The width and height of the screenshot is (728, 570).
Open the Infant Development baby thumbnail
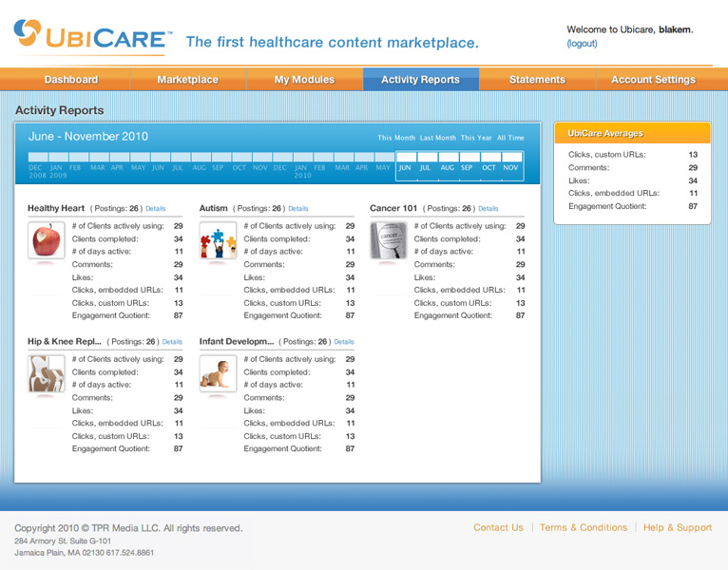click(x=219, y=373)
